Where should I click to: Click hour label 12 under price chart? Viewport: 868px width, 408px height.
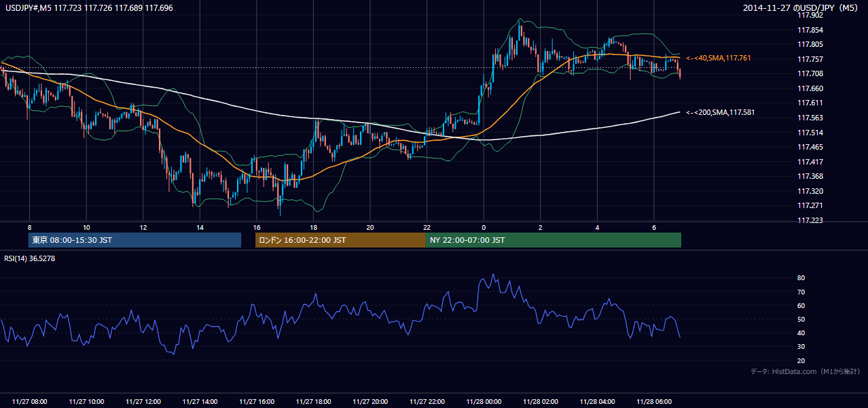point(143,227)
